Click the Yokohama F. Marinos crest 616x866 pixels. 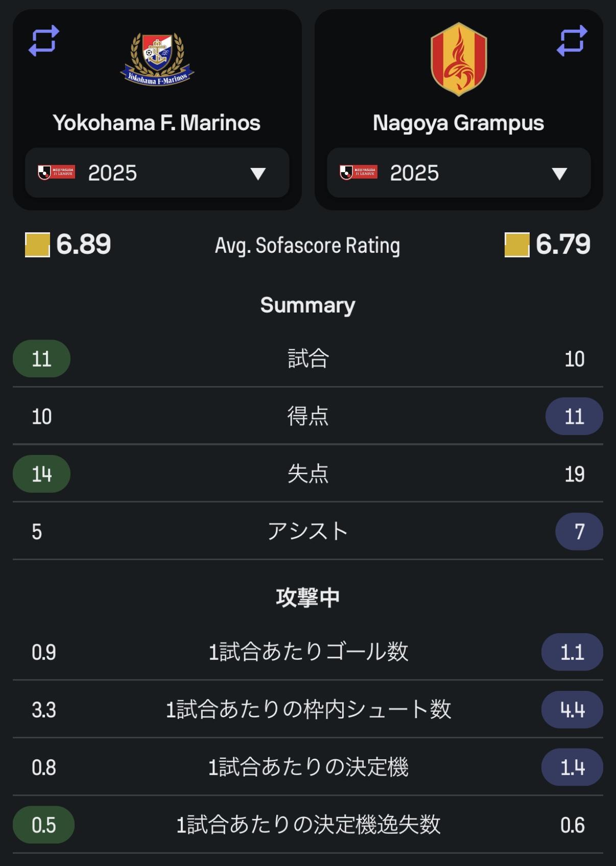[157, 59]
